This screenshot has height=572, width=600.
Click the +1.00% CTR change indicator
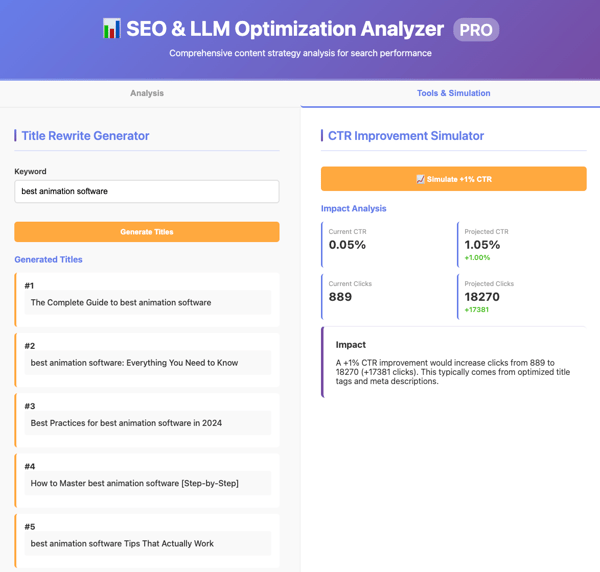477,257
